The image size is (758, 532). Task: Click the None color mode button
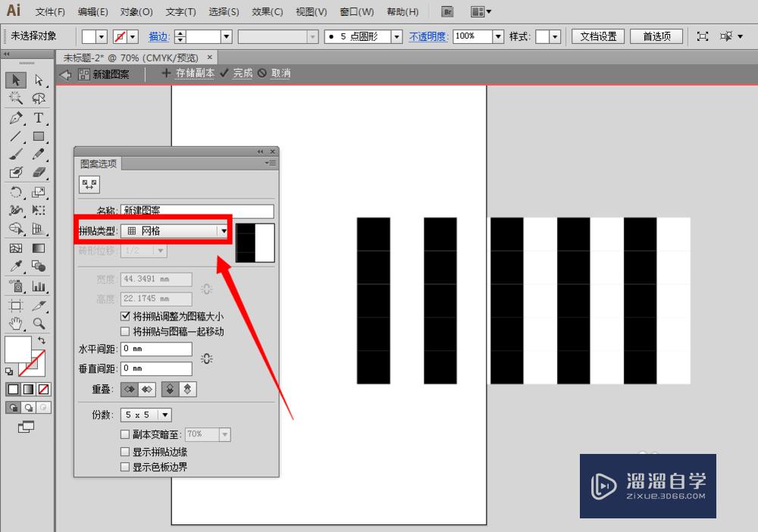[43, 389]
